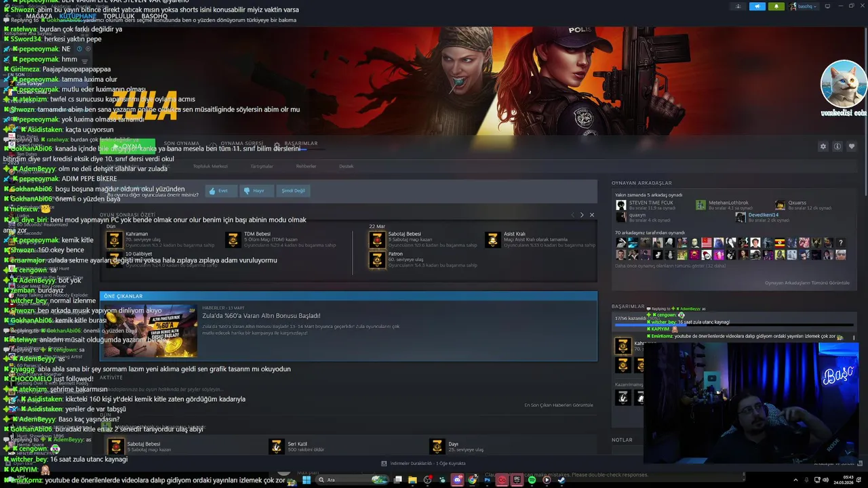The image size is (868, 488).
Task: Open the Rehberler tab
Action: (306, 166)
